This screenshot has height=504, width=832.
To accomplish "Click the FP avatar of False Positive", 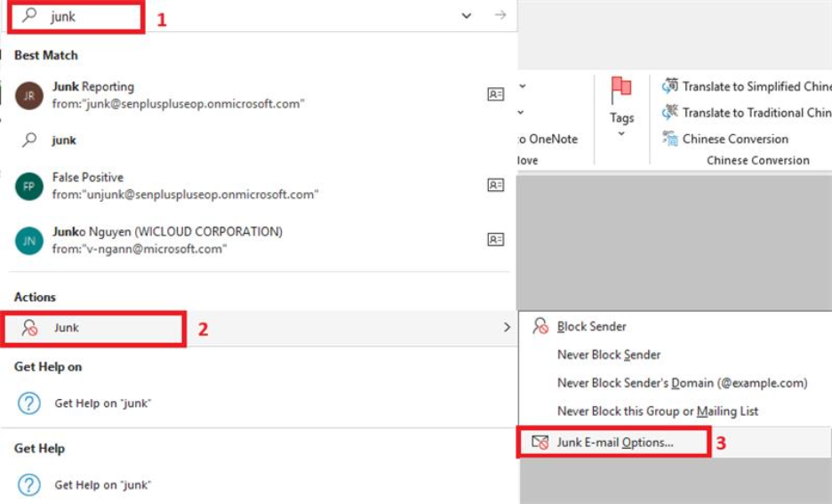I will (28, 186).
